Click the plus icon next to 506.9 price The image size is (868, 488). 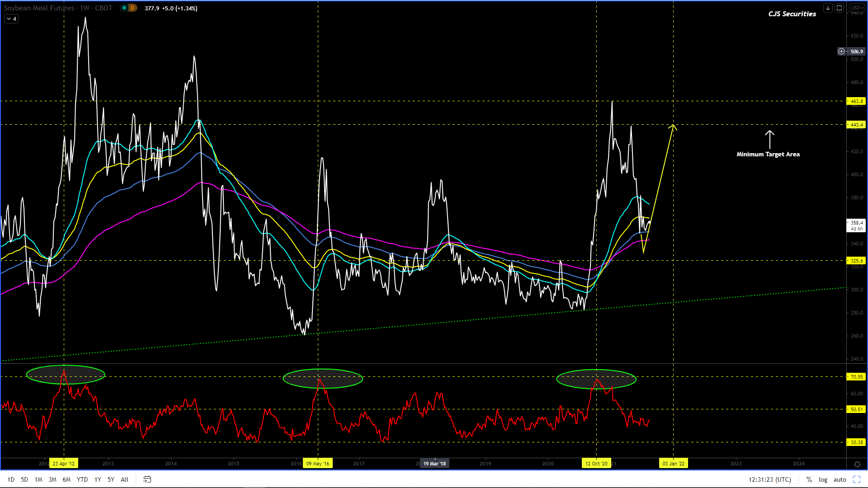[841, 52]
